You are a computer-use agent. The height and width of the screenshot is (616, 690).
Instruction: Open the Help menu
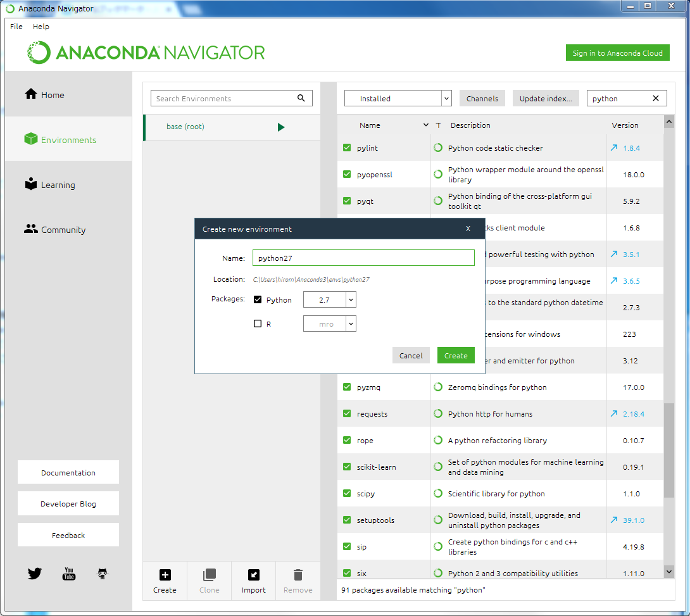point(41,27)
